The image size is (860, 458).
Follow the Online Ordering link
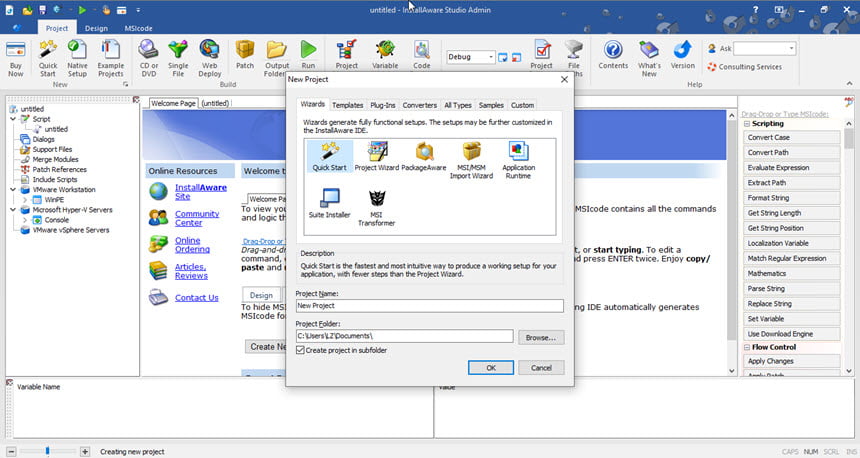pyautogui.click(x=192, y=245)
